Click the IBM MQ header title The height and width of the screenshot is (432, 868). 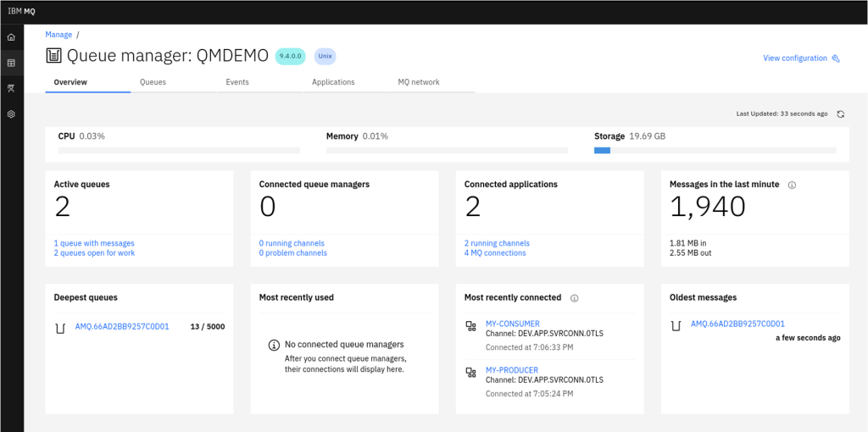coord(21,11)
